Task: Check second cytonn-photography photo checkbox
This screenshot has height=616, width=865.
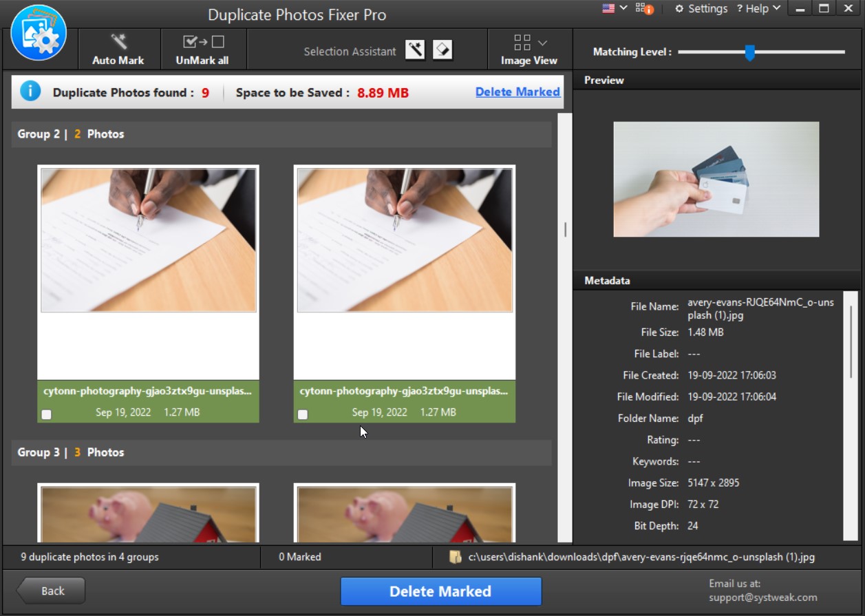Action: 303,414
